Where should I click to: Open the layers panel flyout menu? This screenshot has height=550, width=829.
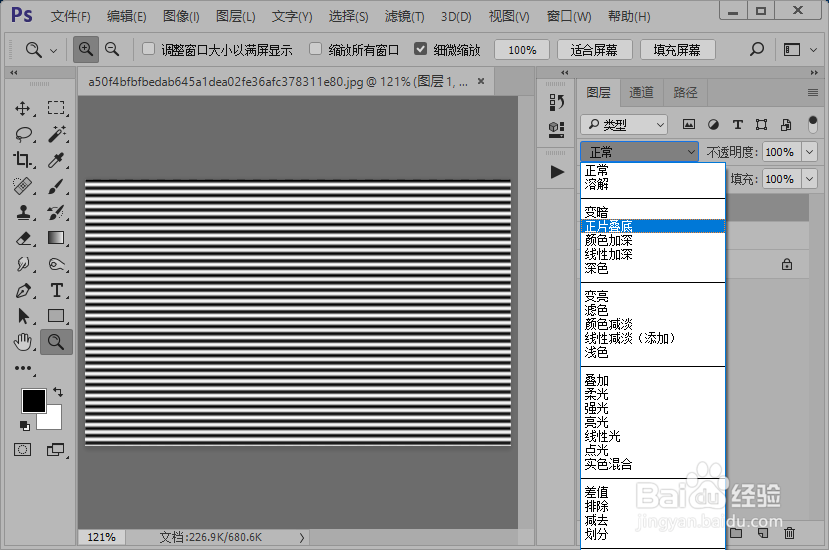tap(813, 93)
